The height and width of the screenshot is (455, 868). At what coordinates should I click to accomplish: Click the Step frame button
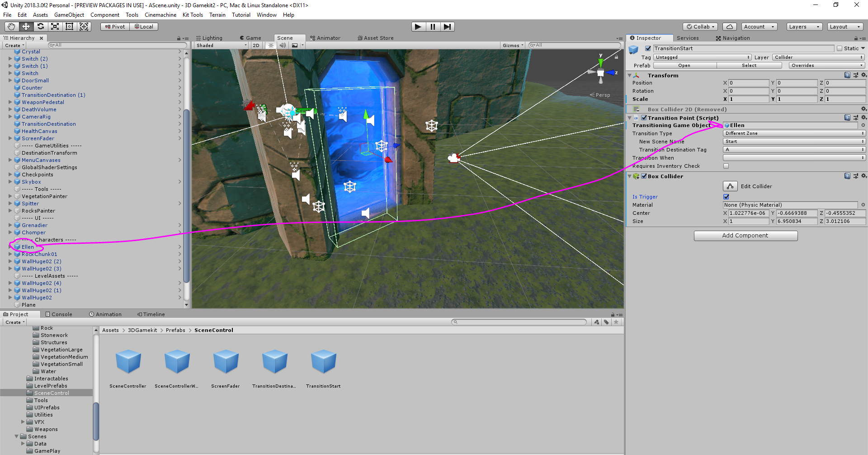coord(447,27)
